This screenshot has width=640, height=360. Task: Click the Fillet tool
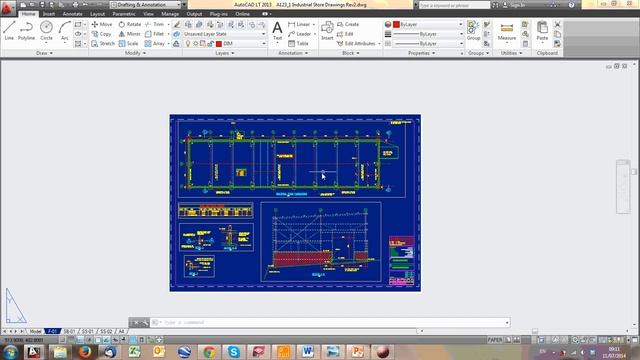click(x=154, y=34)
